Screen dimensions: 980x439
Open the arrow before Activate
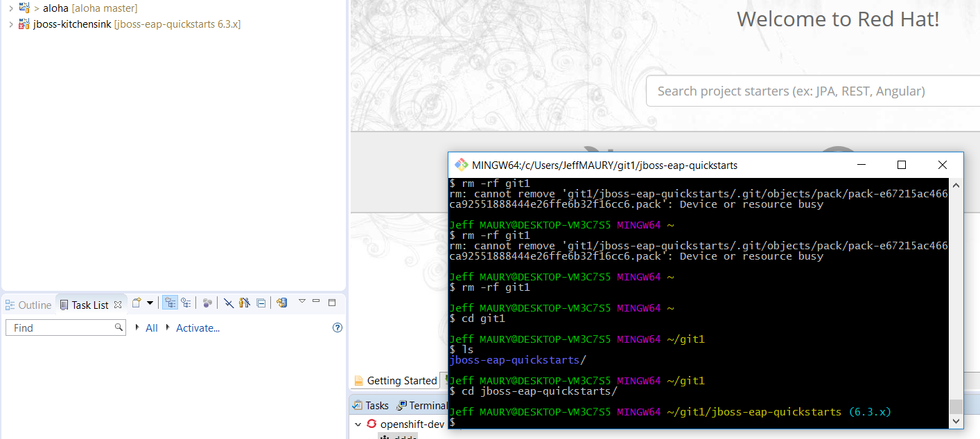point(168,328)
